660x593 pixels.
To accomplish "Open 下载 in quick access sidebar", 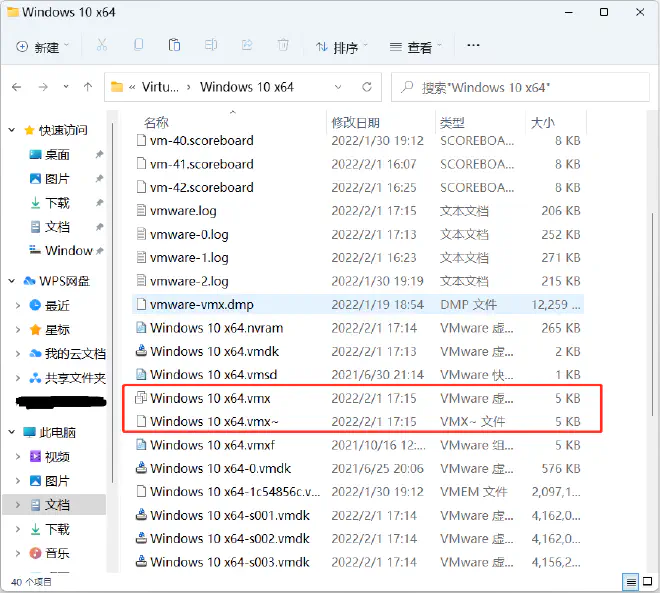I will (x=57, y=203).
